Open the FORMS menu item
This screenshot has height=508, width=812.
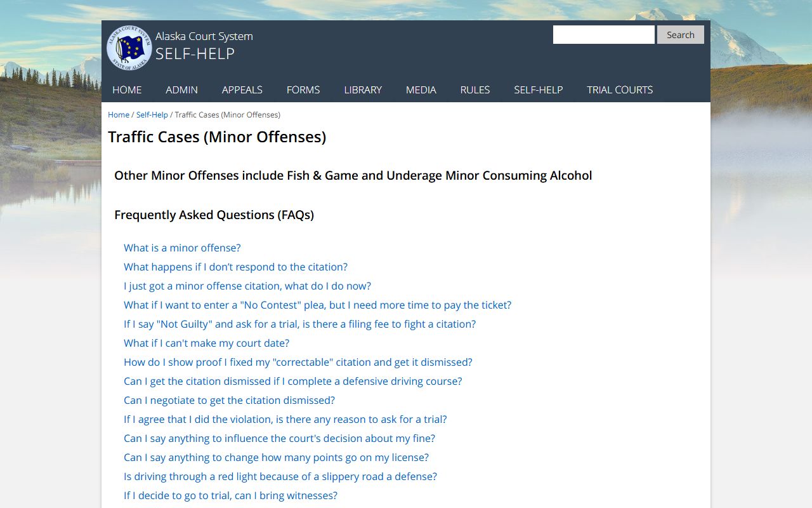click(303, 90)
